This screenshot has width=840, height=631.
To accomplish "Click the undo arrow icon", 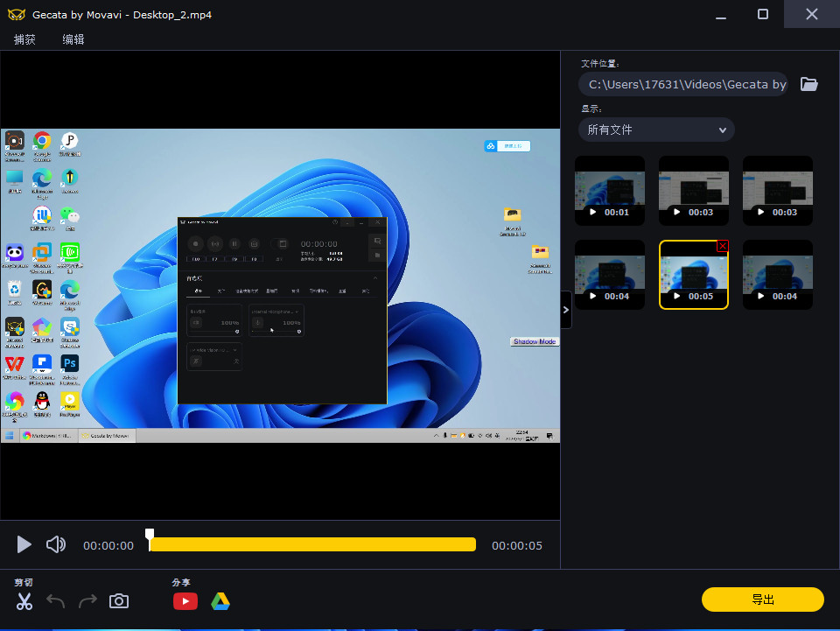I will pos(56,601).
